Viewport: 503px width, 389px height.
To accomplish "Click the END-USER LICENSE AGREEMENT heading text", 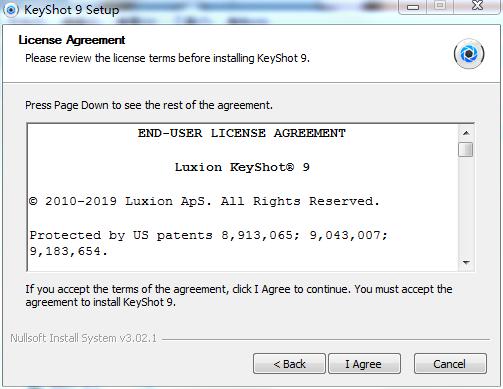I will 242,133.
